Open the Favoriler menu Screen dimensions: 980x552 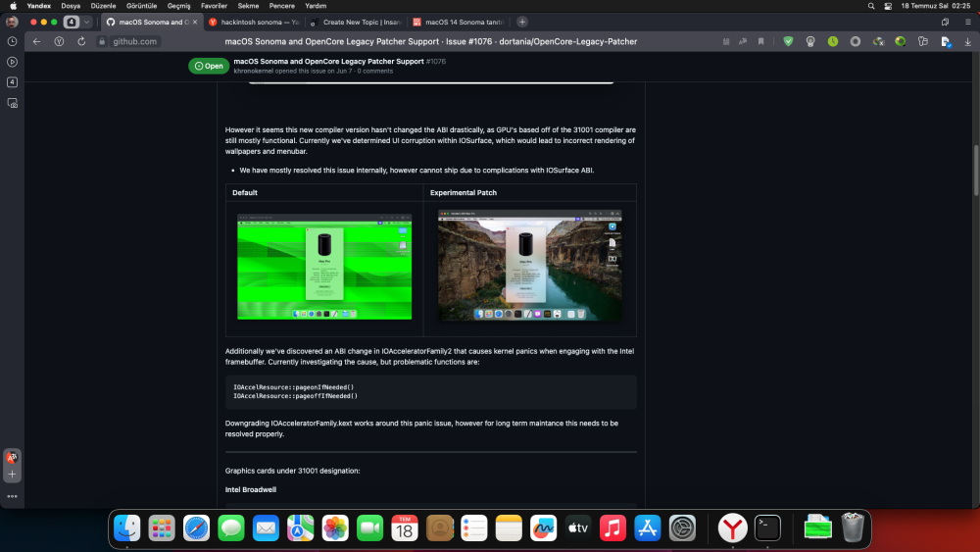coord(215,6)
